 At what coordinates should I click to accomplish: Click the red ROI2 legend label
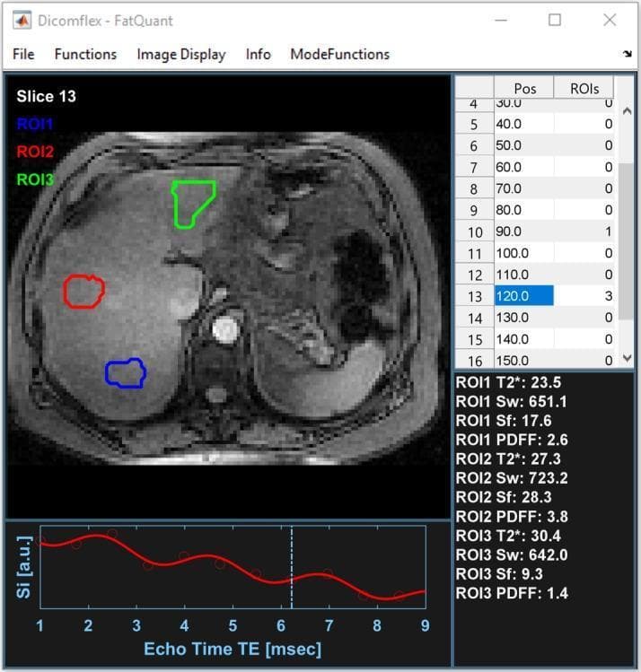[35, 152]
